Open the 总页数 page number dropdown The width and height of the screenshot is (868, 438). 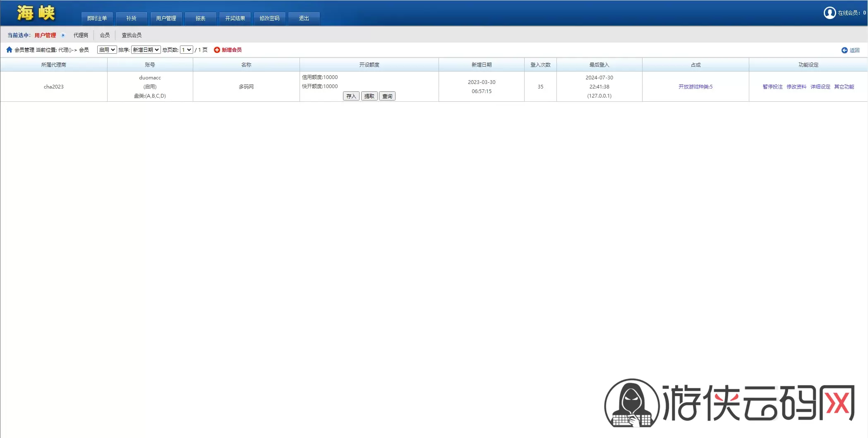click(187, 50)
